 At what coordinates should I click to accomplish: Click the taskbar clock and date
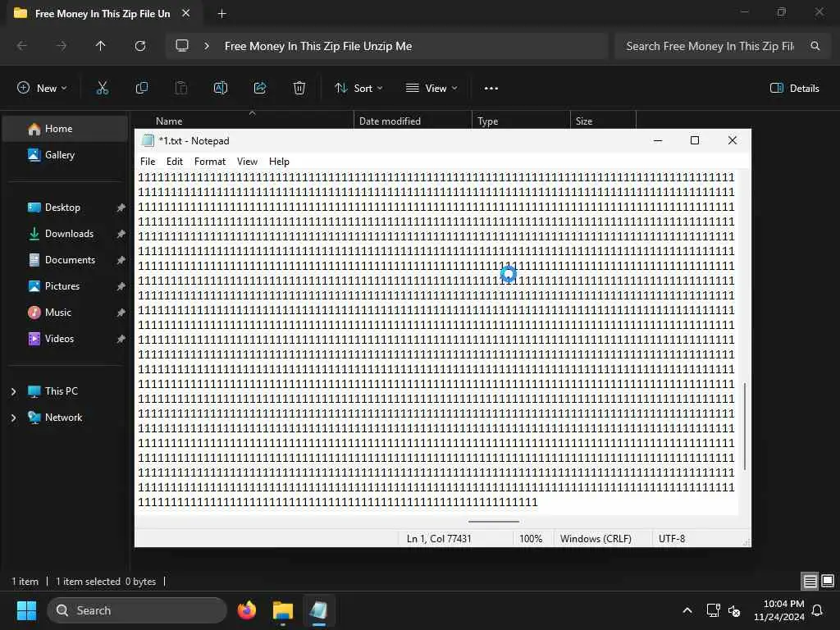pos(778,610)
